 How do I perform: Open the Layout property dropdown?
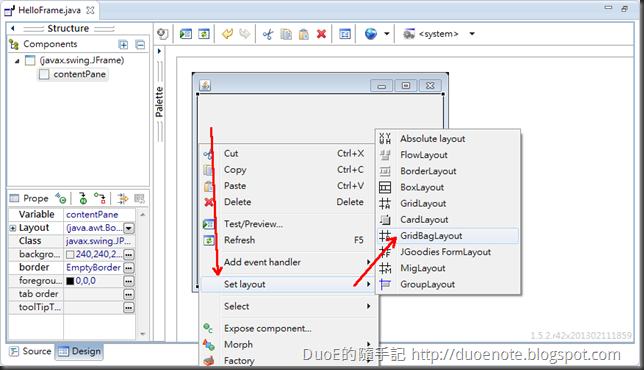pos(129,228)
